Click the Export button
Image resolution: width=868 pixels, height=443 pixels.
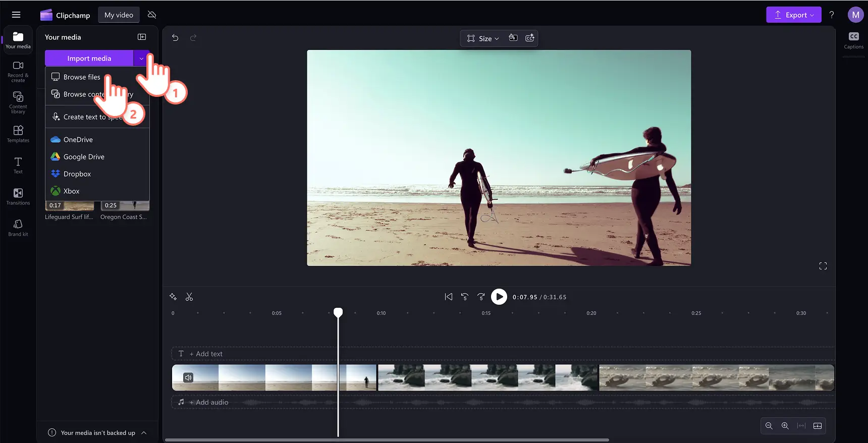794,15
